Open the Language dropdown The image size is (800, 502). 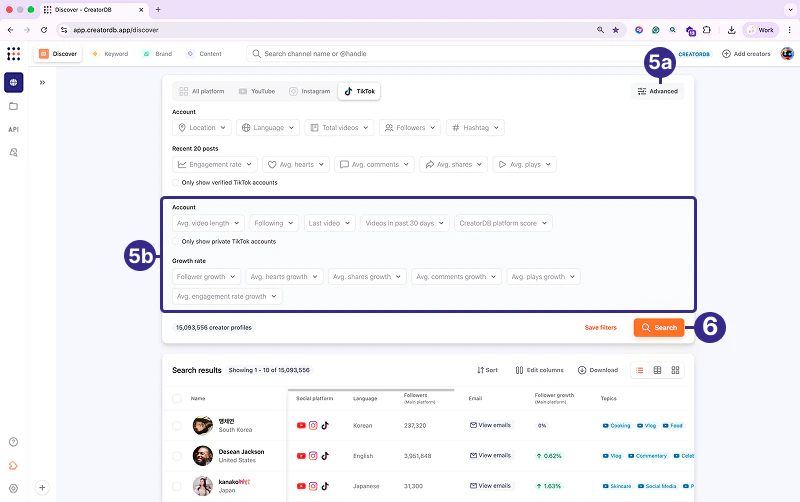click(x=268, y=128)
